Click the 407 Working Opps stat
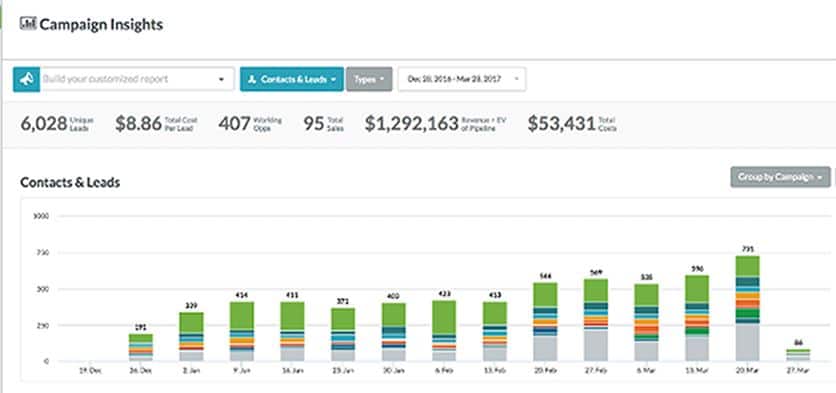 coord(250,124)
